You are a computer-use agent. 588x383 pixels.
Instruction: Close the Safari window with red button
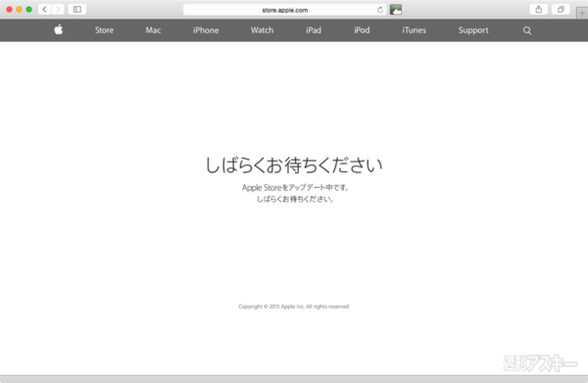tap(10, 10)
